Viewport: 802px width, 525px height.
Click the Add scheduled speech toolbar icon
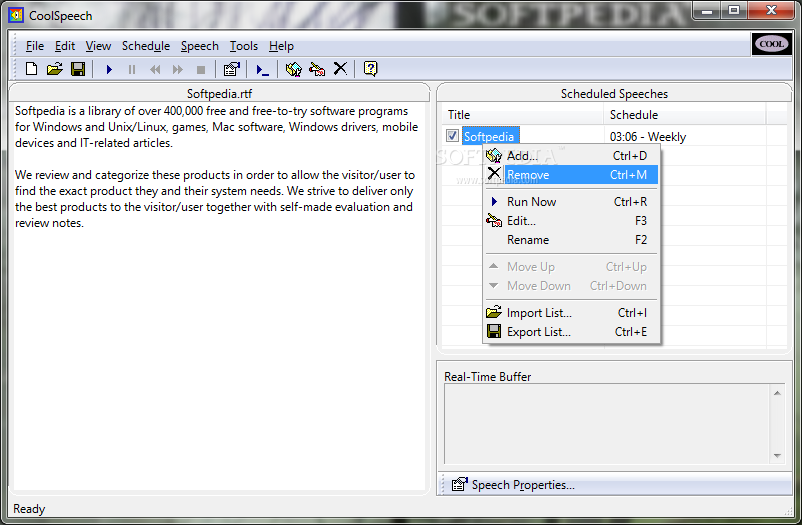coord(294,69)
